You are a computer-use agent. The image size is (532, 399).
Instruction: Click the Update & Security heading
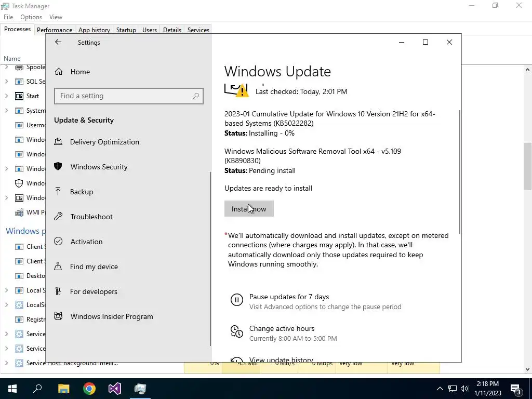[x=84, y=120]
